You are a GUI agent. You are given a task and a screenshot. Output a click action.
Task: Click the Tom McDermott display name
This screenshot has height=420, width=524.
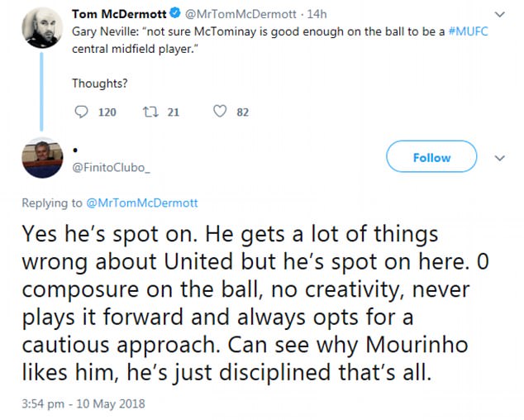[x=119, y=14]
